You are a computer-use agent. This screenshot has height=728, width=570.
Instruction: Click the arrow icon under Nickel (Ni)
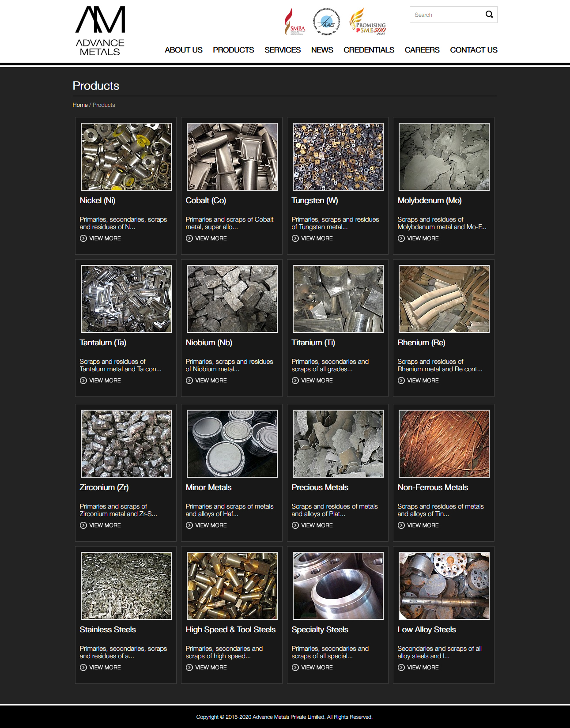pyautogui.click(x=83, y=238)
